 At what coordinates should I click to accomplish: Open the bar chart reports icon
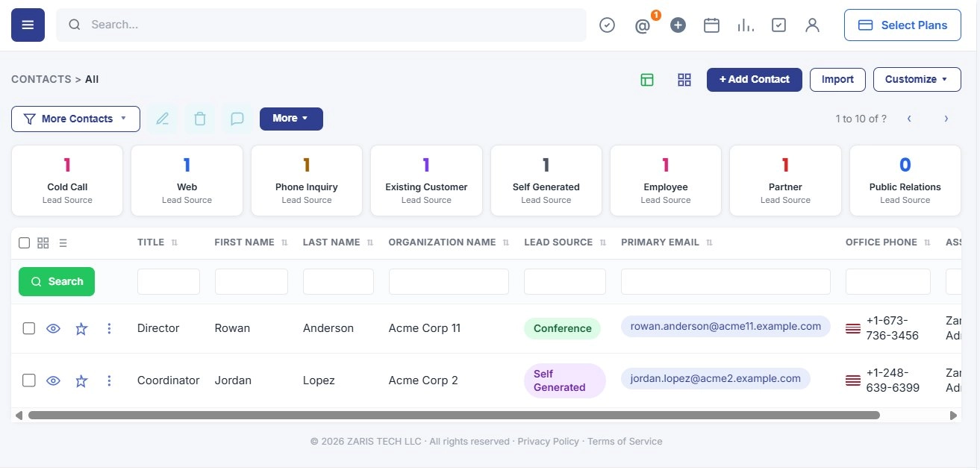[x=745, y=25]
